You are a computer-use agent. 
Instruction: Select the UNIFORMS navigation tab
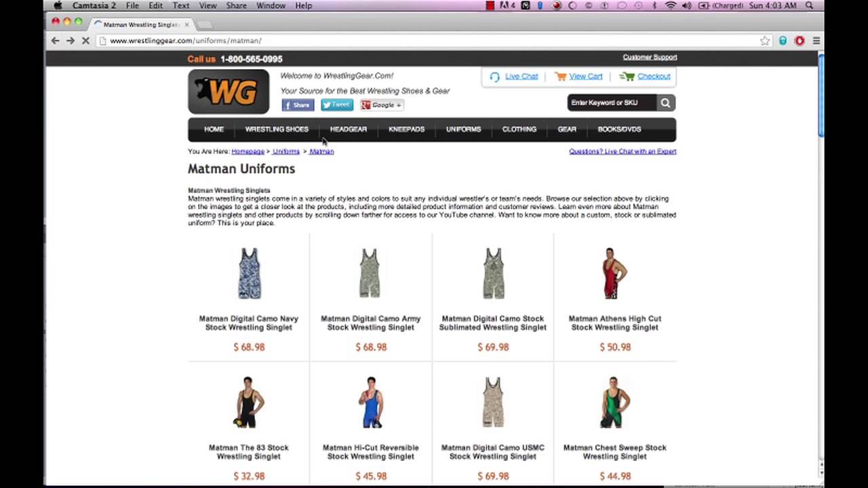pyautogui.click(x=463, y=129)
